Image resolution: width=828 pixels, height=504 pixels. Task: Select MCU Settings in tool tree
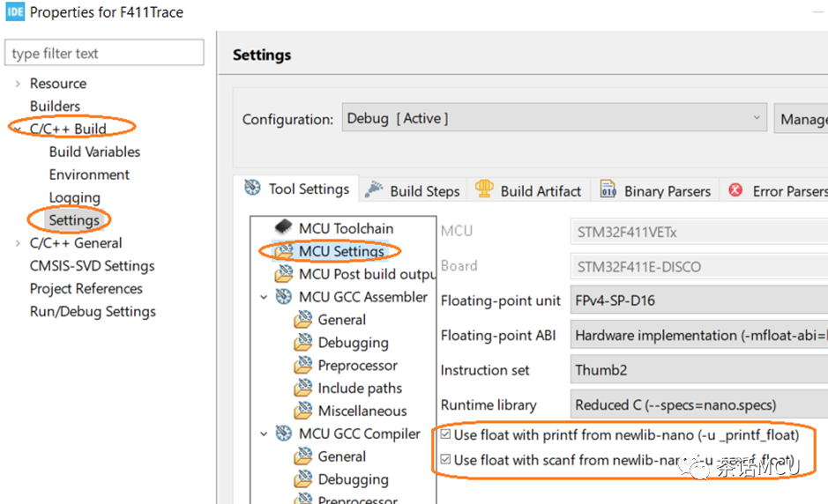[x=341, y=251]
